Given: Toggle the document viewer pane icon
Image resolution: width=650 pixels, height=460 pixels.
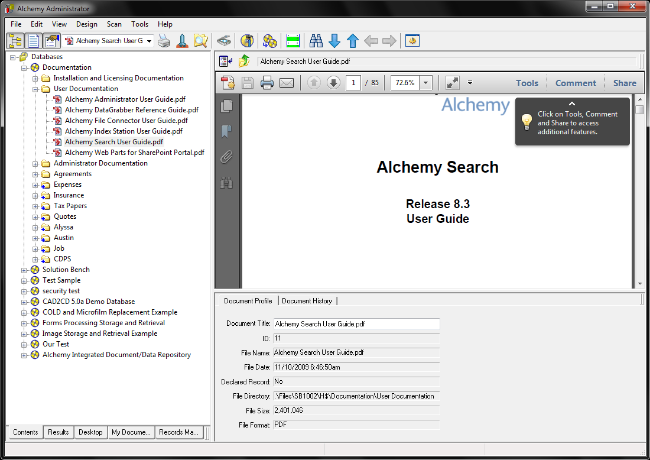Looking at the screenshot, I should 34,41.
